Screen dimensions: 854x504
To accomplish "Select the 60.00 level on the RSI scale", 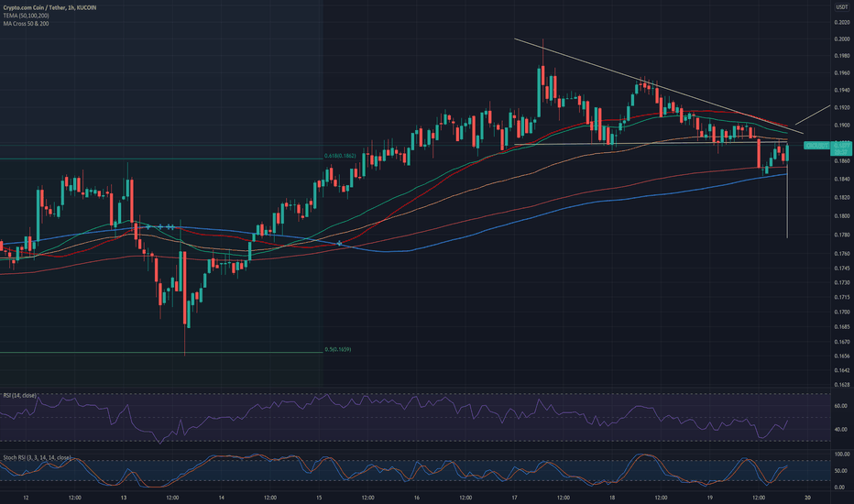I will click(841, 406).
